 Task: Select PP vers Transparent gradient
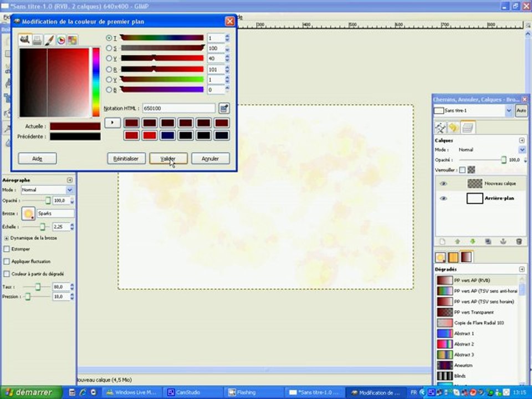[478, 312]
